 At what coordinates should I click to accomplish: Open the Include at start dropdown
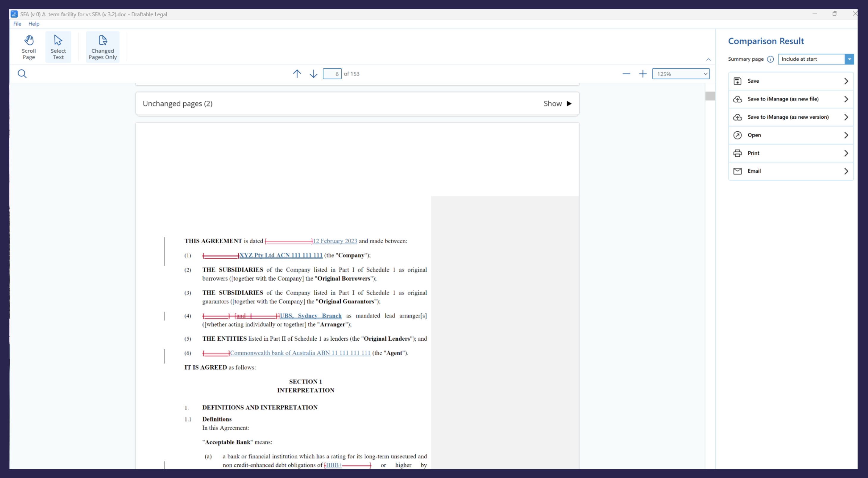tap(849, 59)
